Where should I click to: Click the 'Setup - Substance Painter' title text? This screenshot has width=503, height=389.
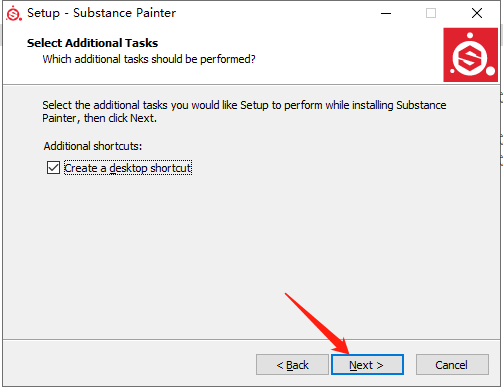coord(101,13)
